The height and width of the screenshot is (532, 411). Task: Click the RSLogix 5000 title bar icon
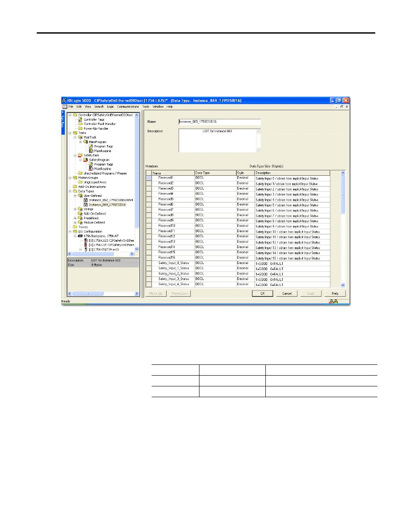pyautogui.click(x=64, y=100)
